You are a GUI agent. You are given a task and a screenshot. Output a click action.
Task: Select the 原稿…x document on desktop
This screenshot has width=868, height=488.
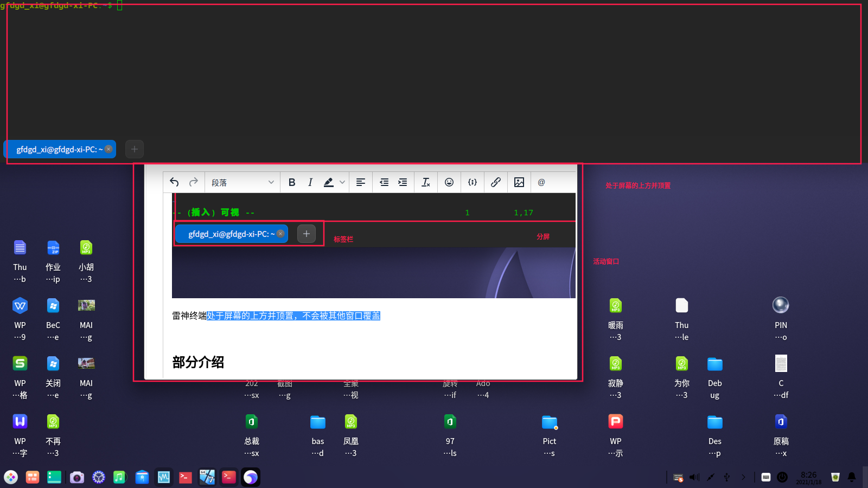(781, 435)
